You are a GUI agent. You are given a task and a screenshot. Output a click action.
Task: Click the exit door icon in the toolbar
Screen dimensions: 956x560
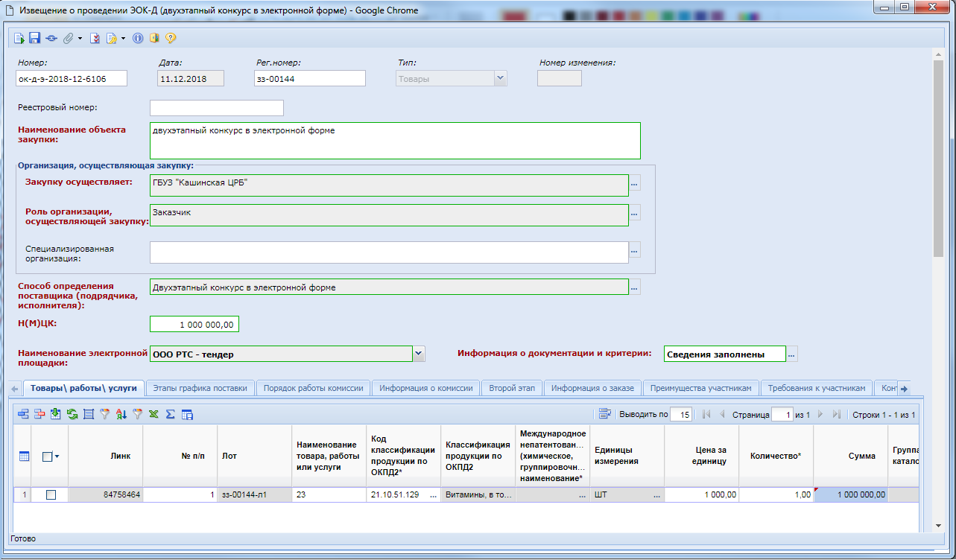(x=154, y=37)
